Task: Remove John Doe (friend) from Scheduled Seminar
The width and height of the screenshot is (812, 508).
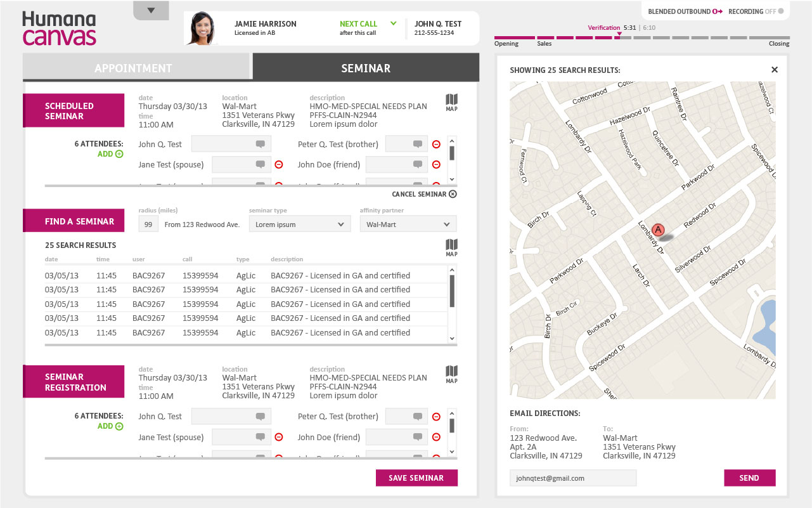Action: tap(436, 165)
